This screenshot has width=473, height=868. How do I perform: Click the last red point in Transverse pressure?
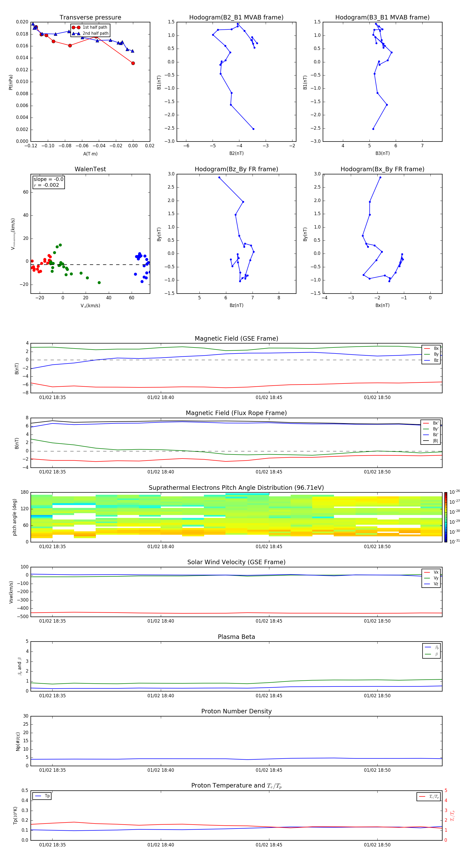point(133,63)
